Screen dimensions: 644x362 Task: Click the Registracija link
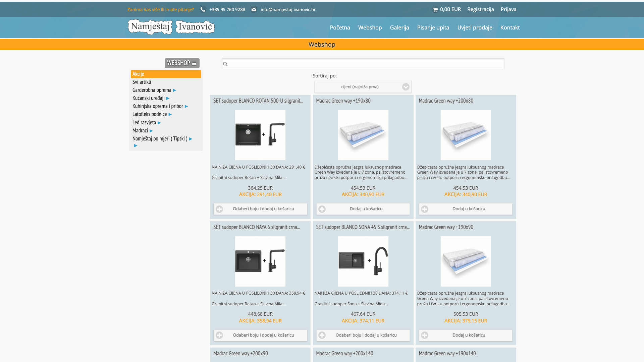480,9
